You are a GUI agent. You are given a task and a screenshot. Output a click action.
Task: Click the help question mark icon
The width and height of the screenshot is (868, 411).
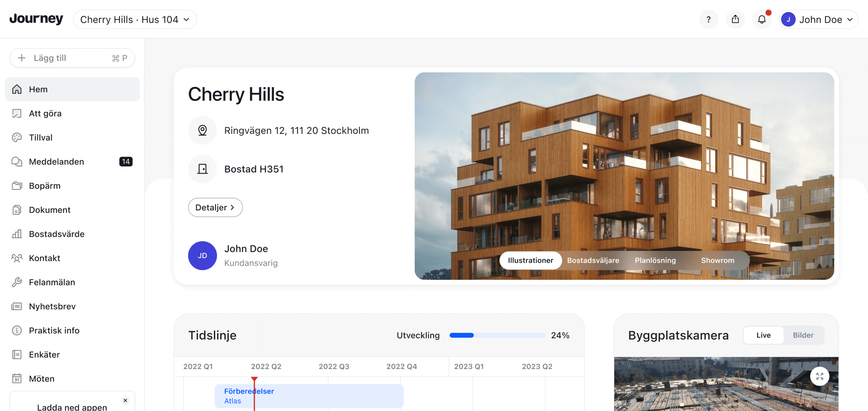point(709,20)
